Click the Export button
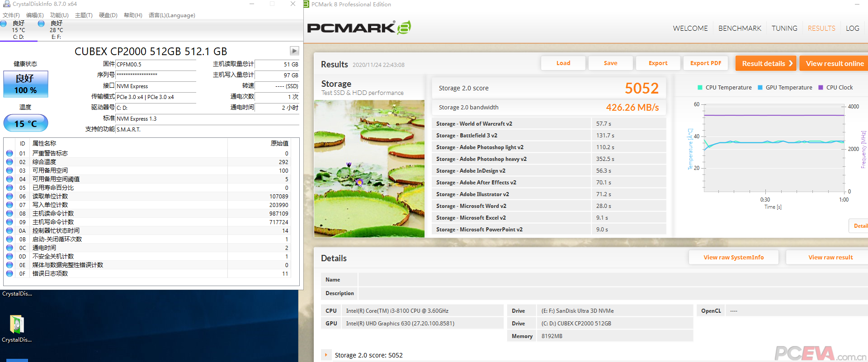The image size is (868, 362). pos(658,63)
